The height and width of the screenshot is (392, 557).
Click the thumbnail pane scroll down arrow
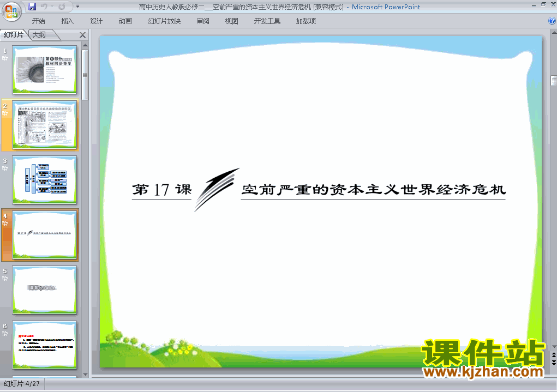(x=85, y=374)
